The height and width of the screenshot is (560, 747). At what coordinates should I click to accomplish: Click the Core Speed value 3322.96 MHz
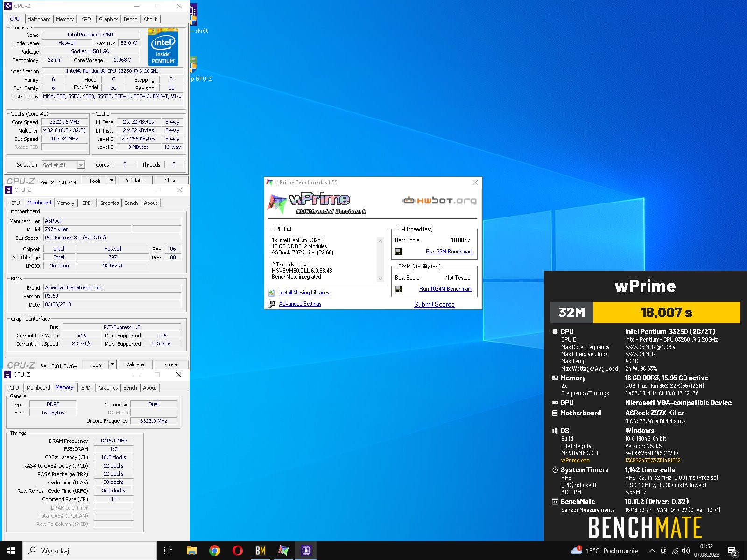click(64, 122)
